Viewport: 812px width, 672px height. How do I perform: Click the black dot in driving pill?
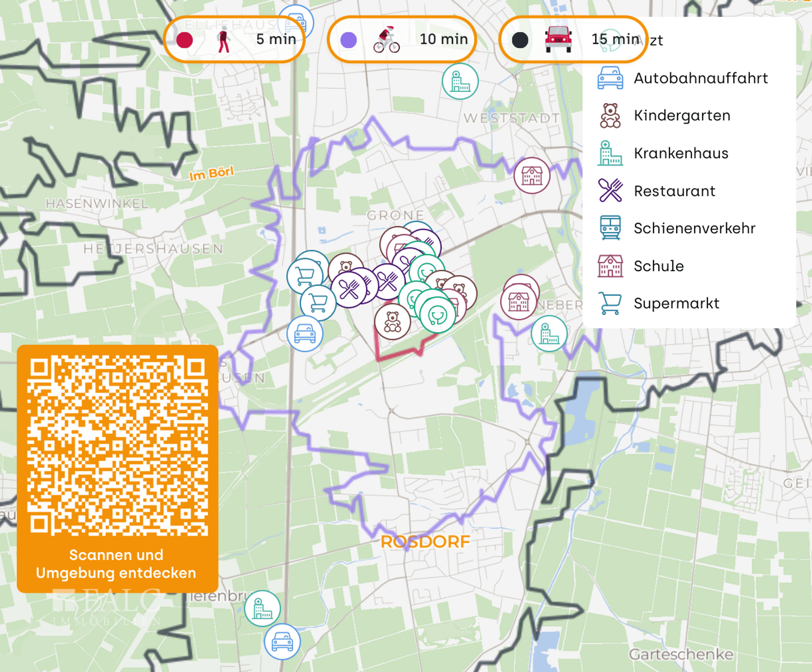pos(520,40)
